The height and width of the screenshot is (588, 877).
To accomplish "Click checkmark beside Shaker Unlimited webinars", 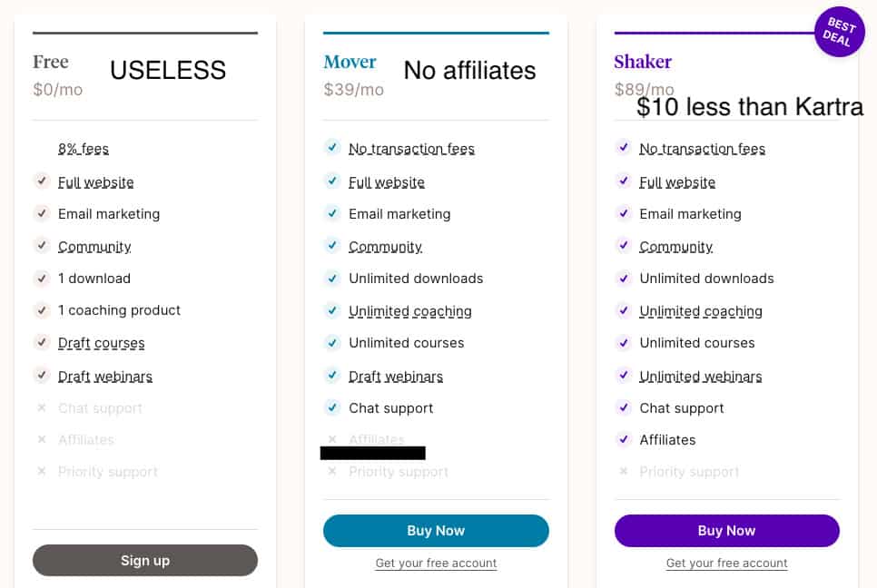I will pyautogui.click(x=623, y=376).
